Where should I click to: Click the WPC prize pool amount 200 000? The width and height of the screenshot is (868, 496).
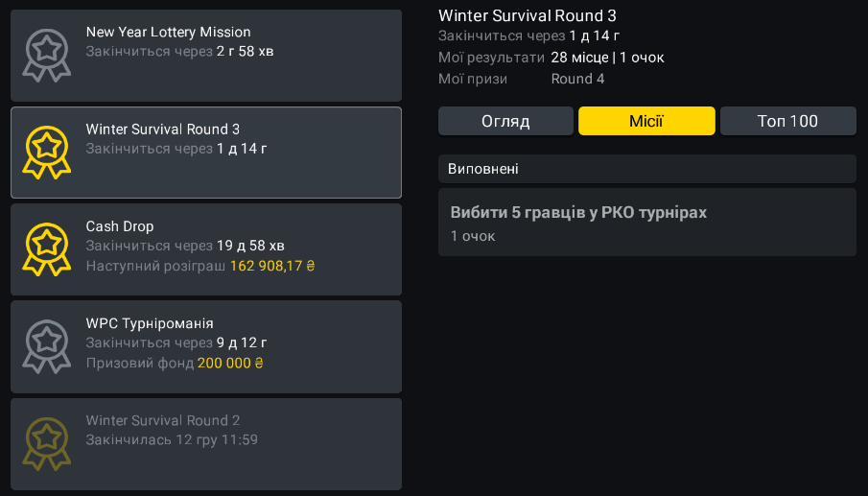tap(230, 364)
